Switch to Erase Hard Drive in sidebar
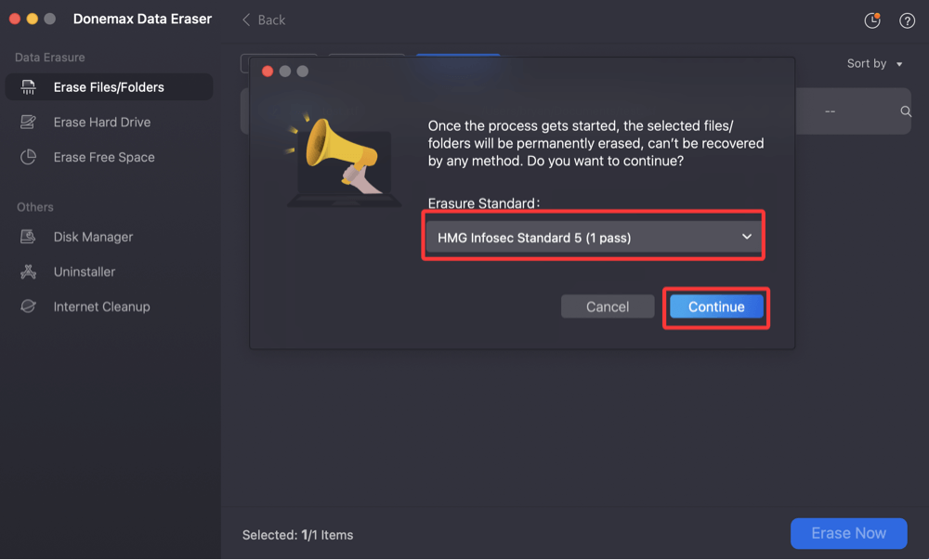This screenshot has width=929, height=560. [102, 122]
